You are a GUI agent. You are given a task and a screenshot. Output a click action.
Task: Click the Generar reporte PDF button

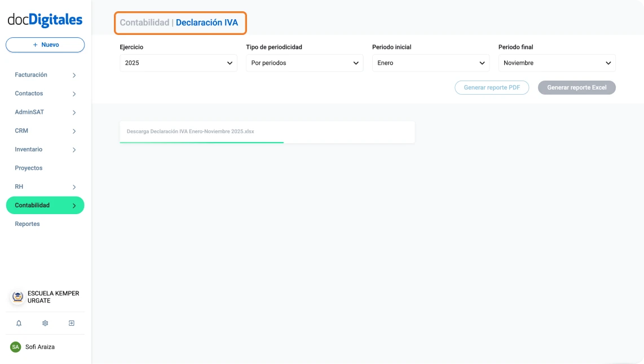(492, 87)
